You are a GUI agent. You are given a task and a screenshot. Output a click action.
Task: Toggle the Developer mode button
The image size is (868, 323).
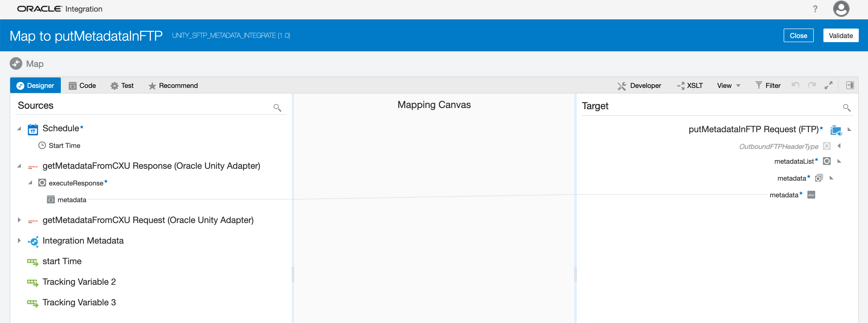tap(639, 85)
